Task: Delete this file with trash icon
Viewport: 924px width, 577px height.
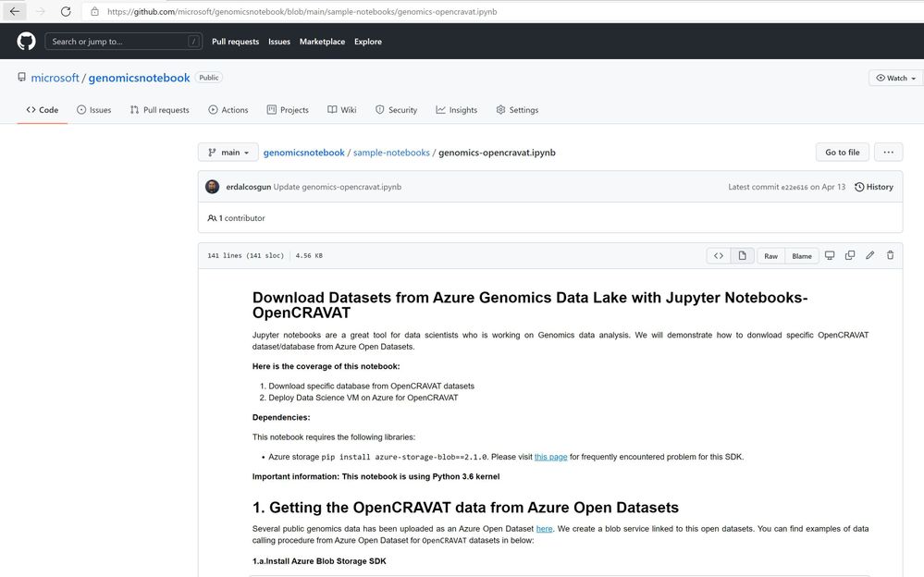Action: click(890, 255)
